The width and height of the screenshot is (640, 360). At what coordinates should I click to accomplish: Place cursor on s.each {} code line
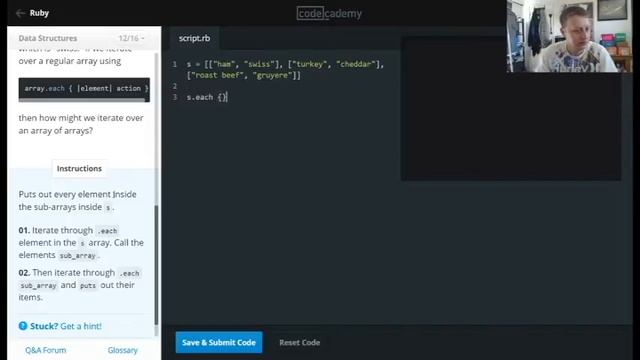[206, 97]
